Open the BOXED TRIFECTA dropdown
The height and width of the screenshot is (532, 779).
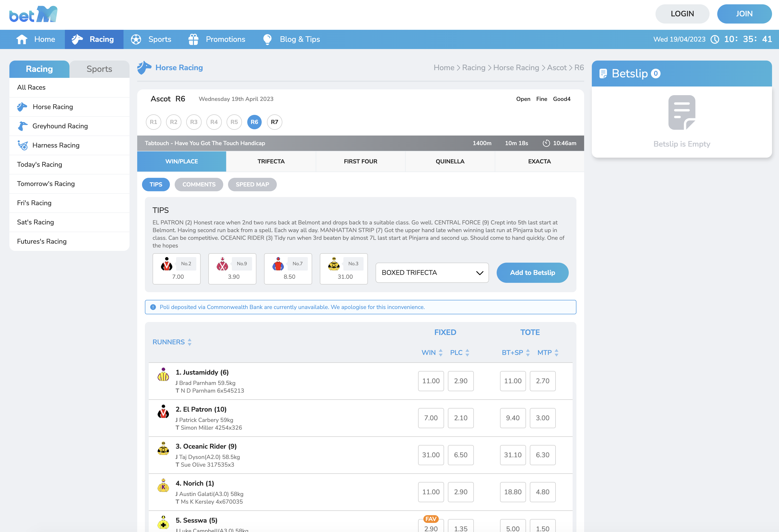coord(432,272)
